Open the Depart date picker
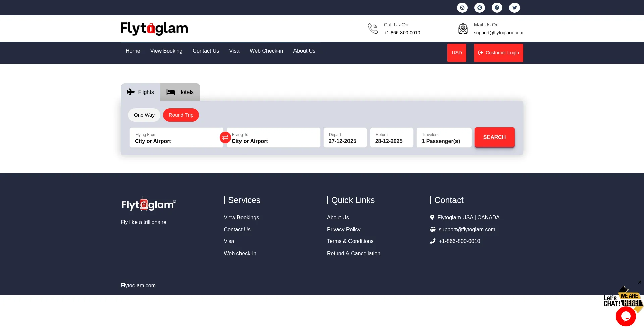This screenshot has width=644, height=333. click(345, 137)
